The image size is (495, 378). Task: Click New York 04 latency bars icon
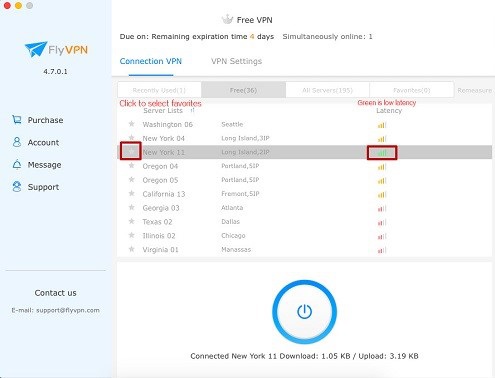(x=382, y=139)
